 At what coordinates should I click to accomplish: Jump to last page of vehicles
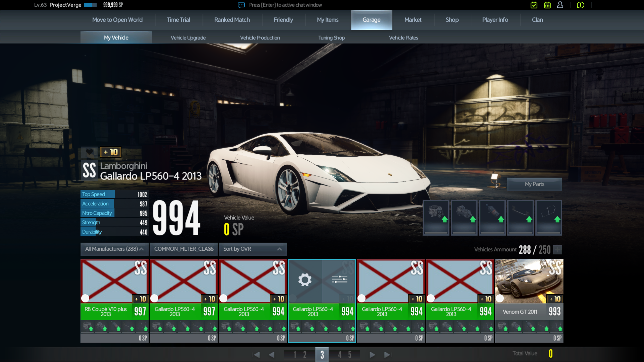[x=388, y=355]
